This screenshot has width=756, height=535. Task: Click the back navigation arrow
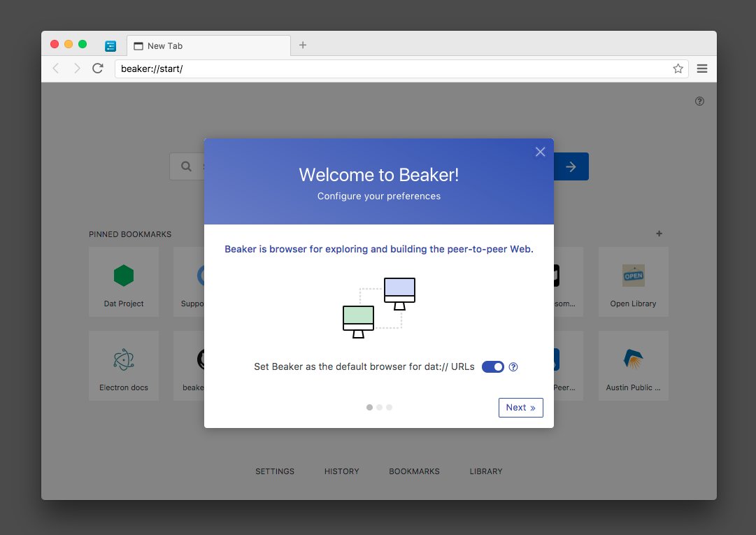pyautogui.click(x=56, y=69)
